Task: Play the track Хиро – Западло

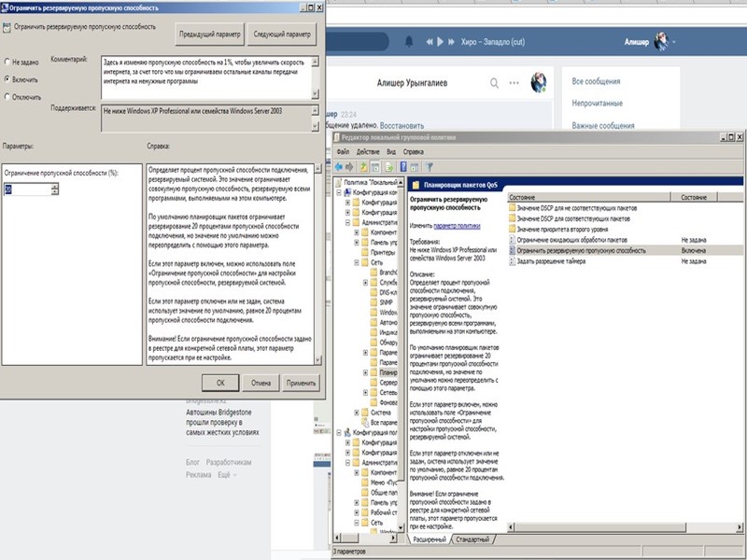Action: click(440, 42)
